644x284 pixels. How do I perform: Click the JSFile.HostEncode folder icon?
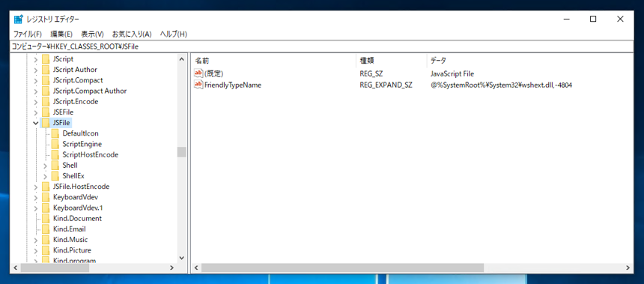(x=46, y=187)
